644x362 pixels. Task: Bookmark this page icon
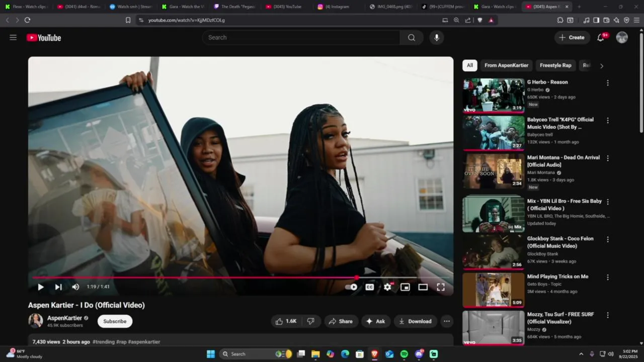pos(128,20)
